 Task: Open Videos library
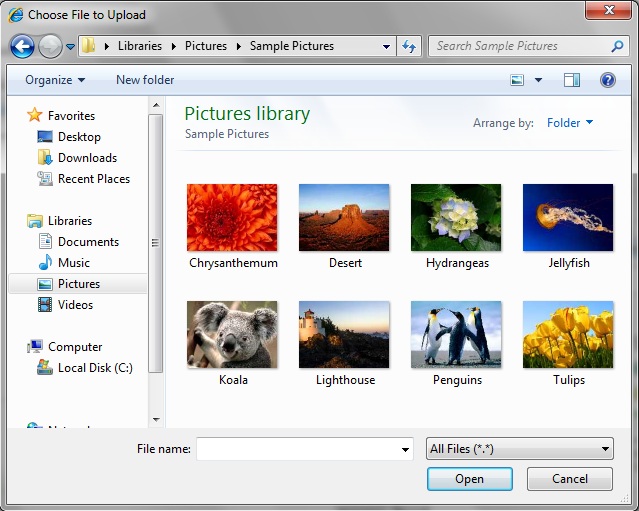pyautogui.click(x=75, y=305)
